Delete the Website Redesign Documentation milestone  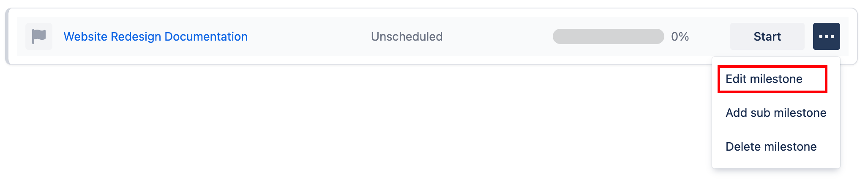(771, 147)
